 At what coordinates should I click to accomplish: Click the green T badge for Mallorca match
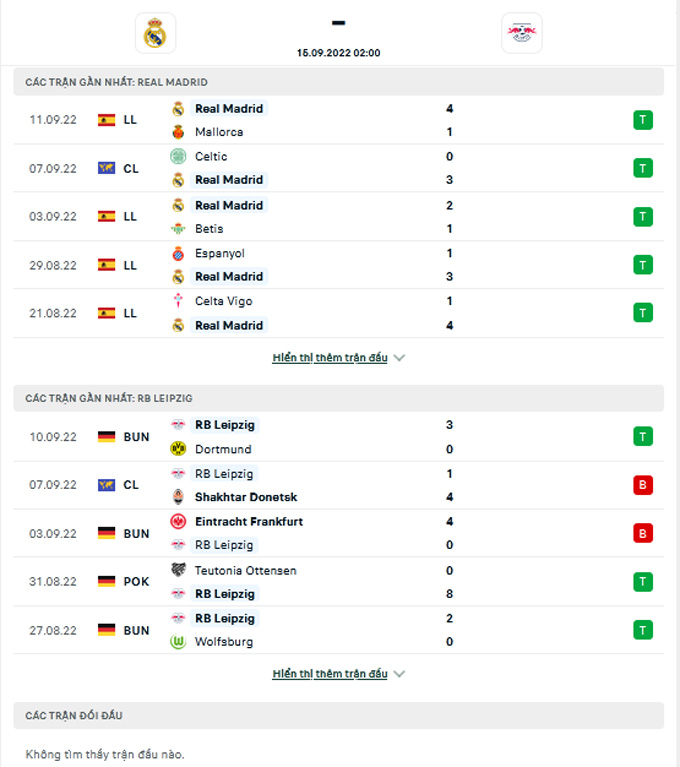(642, 120)
